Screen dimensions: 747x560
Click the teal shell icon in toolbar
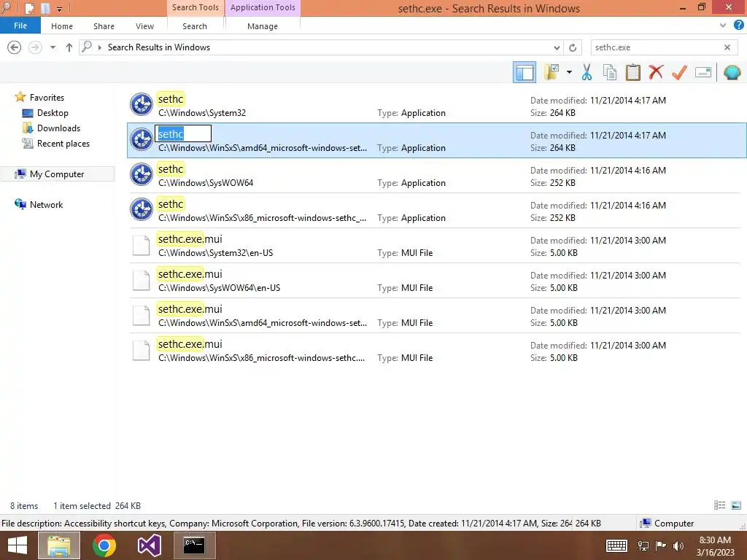pyautogui.click(x=732, y=72)
